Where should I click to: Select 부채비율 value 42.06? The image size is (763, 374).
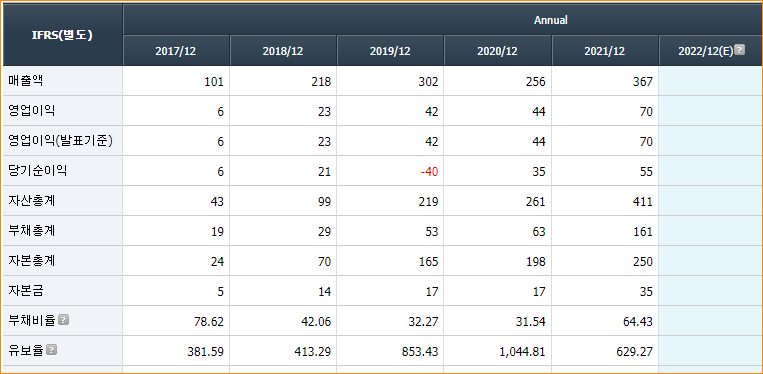(x=316, y=321)
